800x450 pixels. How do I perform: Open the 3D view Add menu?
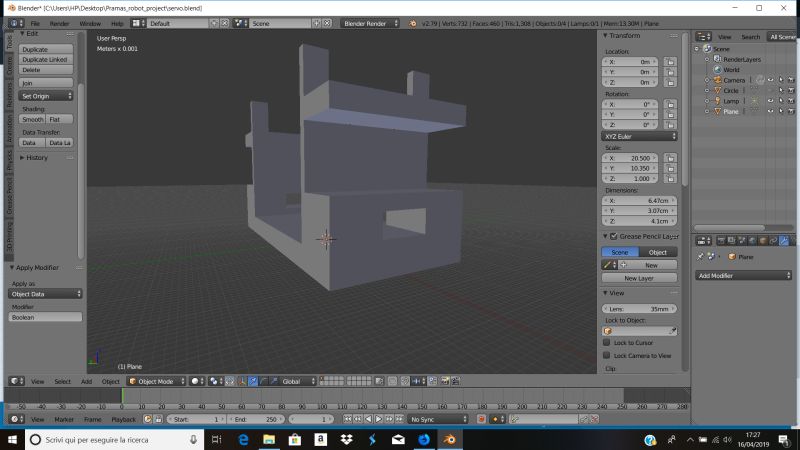point(86,381)
